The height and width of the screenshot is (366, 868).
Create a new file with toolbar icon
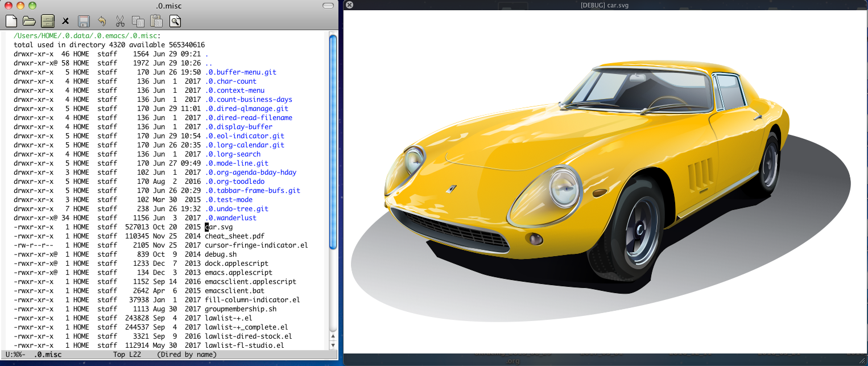[11, 22]
